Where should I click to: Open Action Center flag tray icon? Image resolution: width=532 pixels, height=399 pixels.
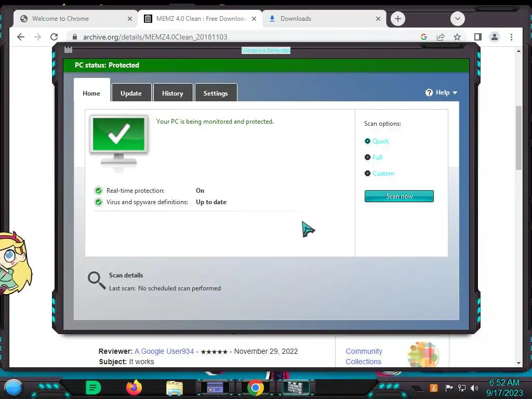[449, 388]
